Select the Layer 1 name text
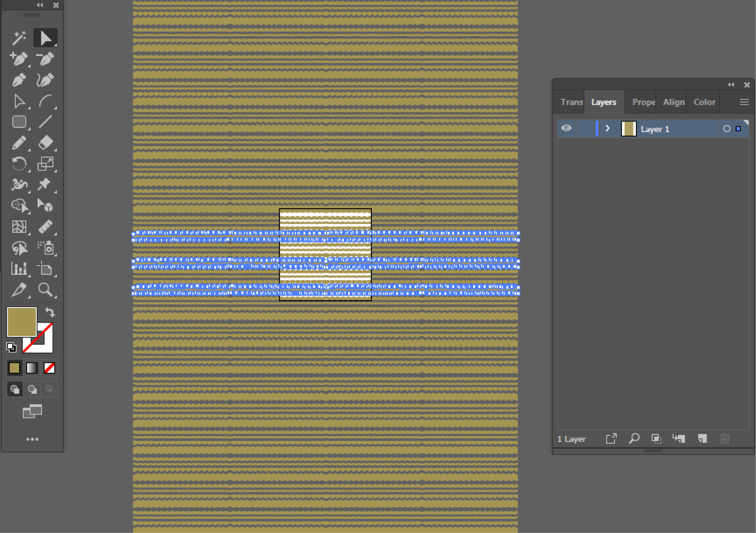This screenshot has width=756, height=533. pyautogui.click(x=655, y=129)
